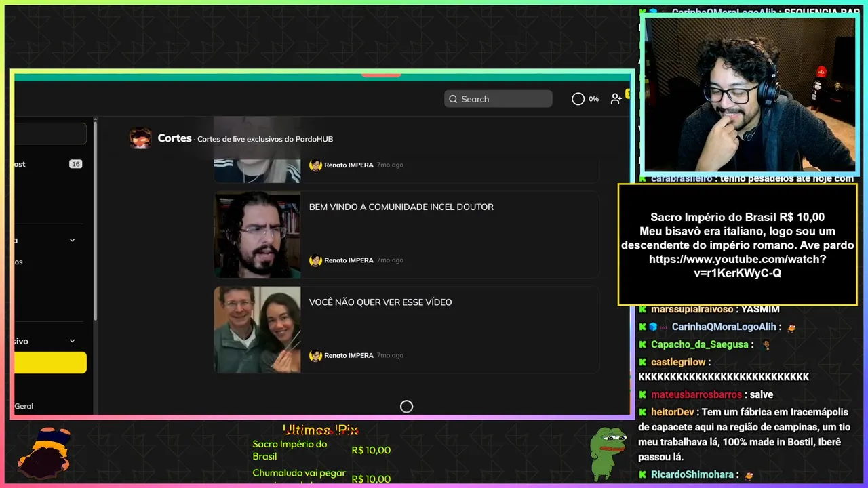Click the Cortes channel title

click(174, 138)
